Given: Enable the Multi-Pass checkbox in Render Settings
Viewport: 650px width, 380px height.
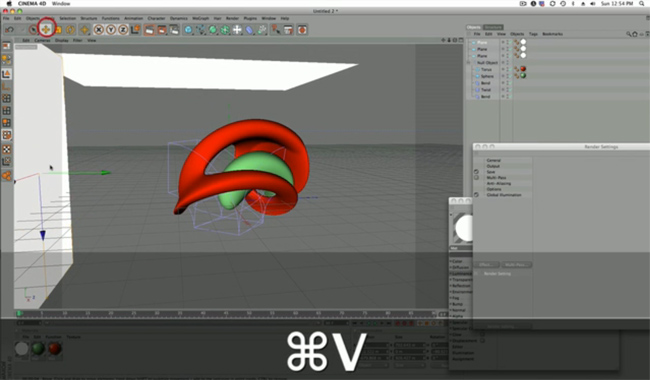Looking at the screenshot, I should [476, 177].
